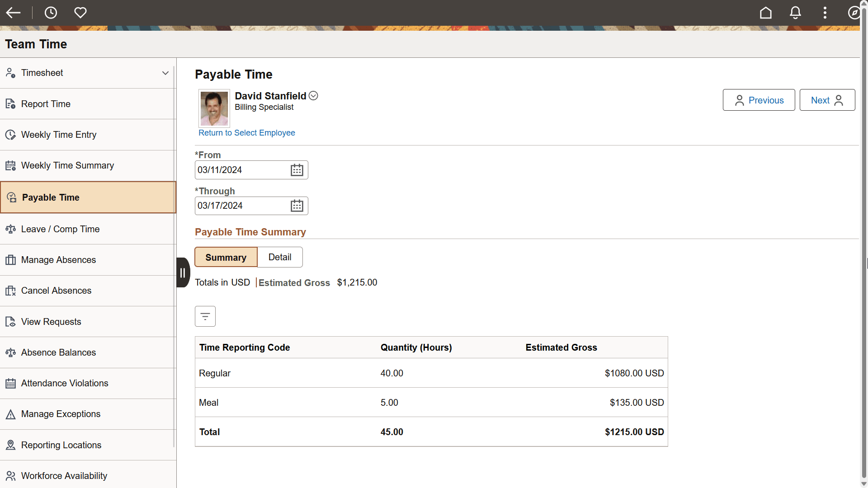The image size is (868, 488).
Task: Click the From date input field
Action: click(x=240, y=170)
